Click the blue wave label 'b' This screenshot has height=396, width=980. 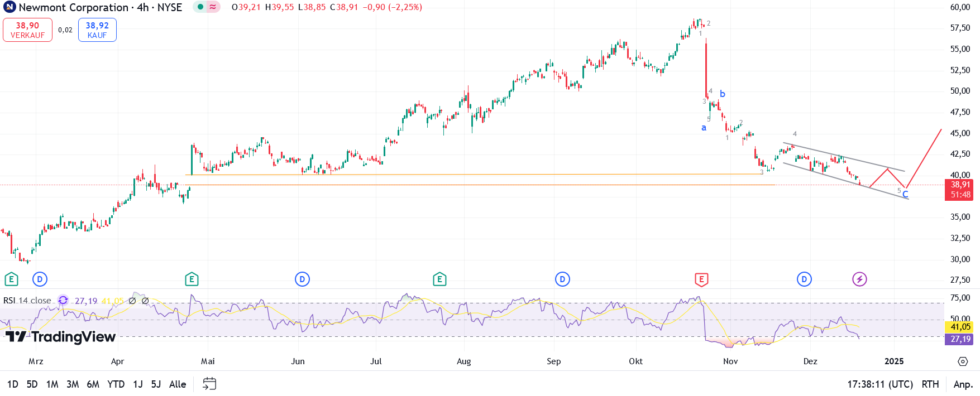723,94
